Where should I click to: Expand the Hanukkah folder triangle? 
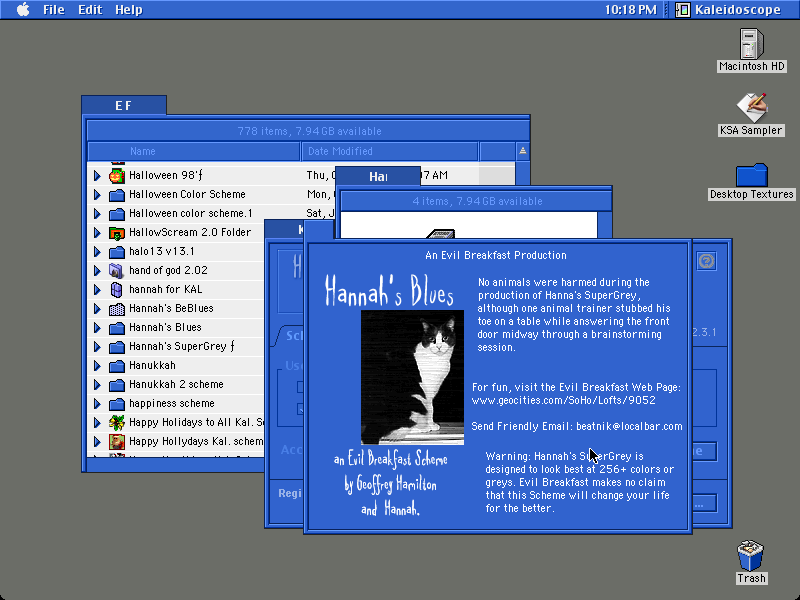97,366
